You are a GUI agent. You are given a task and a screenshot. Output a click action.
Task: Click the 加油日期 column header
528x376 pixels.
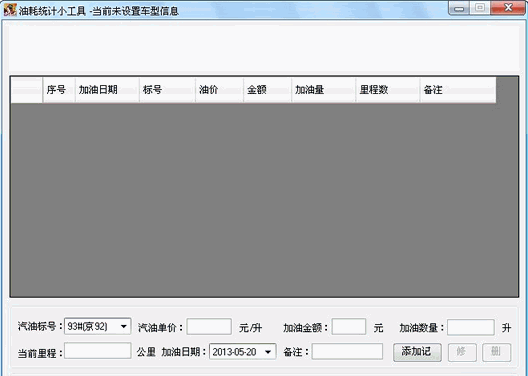coord(107,90)
